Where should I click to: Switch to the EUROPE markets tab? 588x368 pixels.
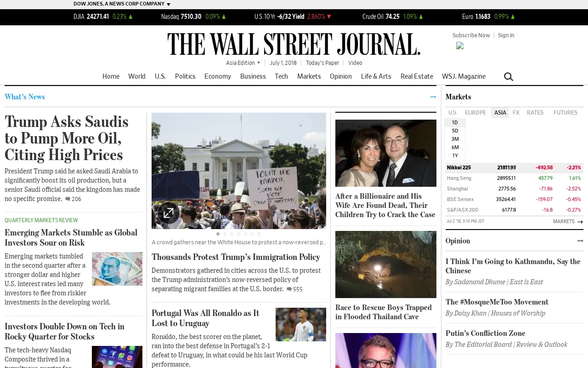pos(475,113)
